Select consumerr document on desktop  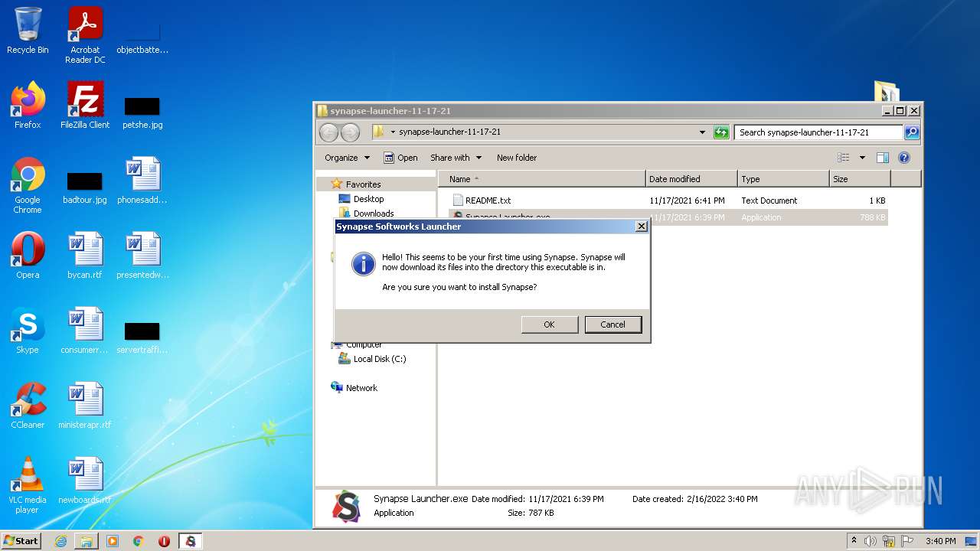(x=85, y=331)
